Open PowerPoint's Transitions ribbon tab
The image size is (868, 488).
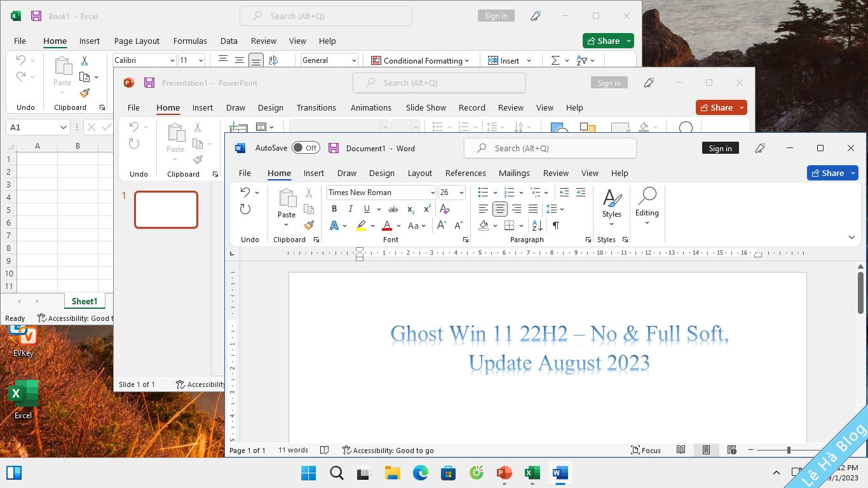316,107
